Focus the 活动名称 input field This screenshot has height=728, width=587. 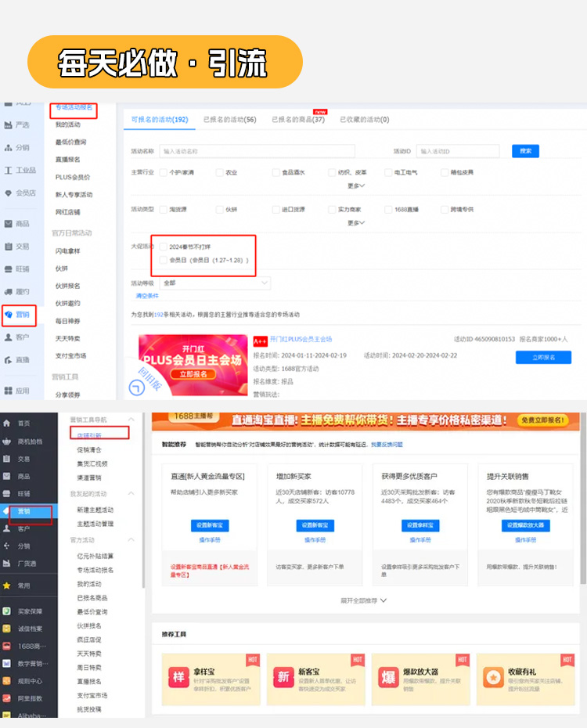tap(257, 151)
